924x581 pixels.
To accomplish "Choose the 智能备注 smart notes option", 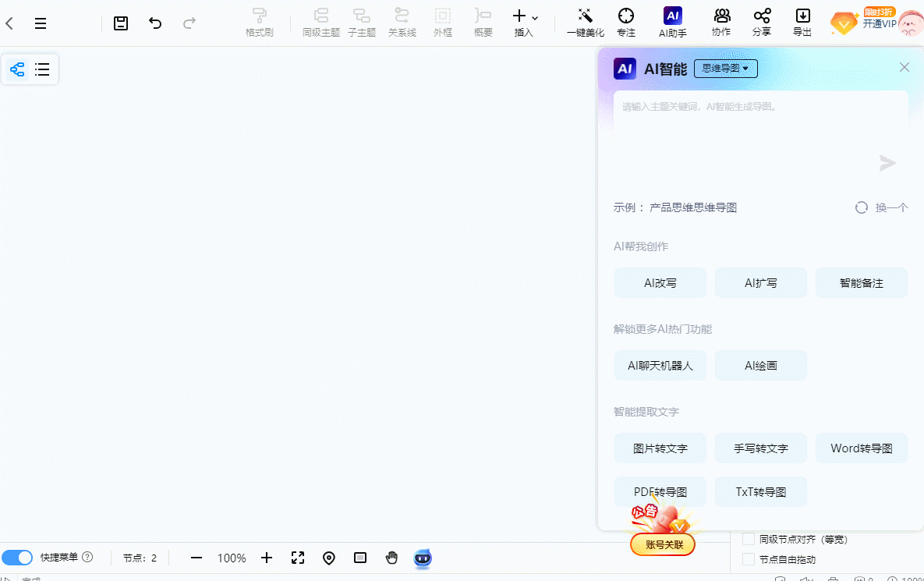I will click(x=862, y=283).
